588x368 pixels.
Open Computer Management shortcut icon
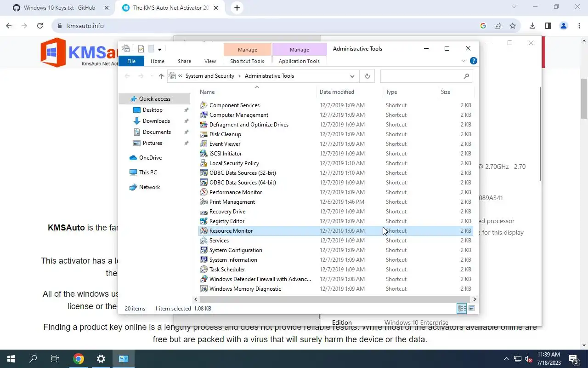(x=204, y=115)
